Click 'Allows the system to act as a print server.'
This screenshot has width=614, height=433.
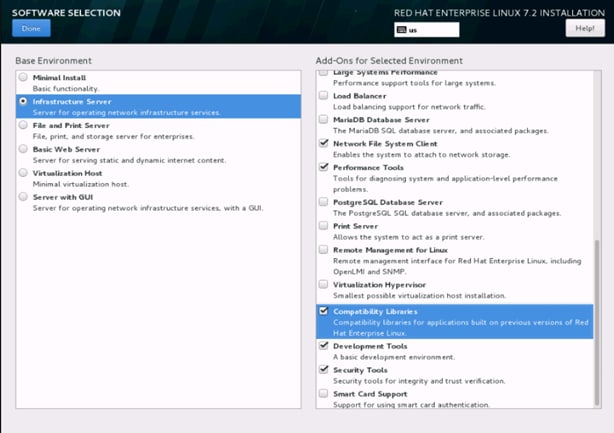(408, 237)
